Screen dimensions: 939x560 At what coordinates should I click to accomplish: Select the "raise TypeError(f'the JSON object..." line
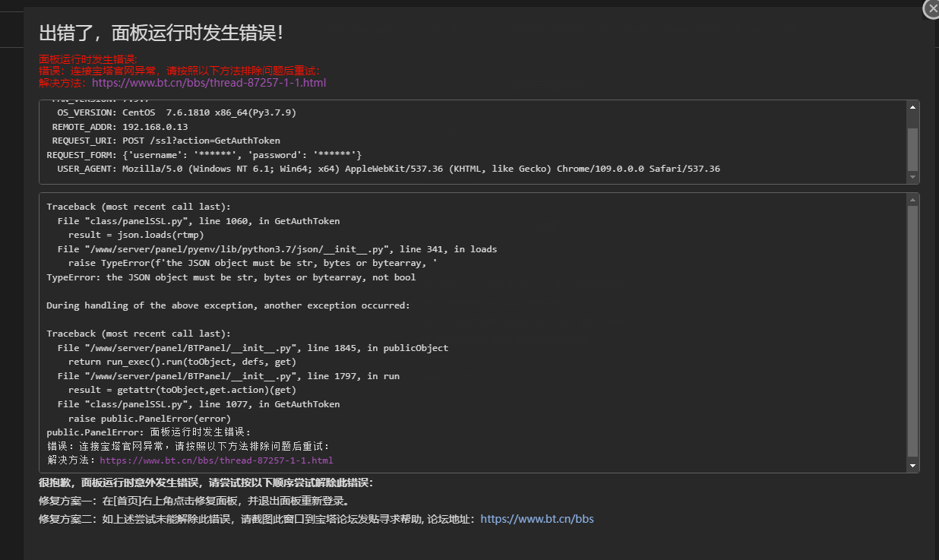(x=252, y=263)
